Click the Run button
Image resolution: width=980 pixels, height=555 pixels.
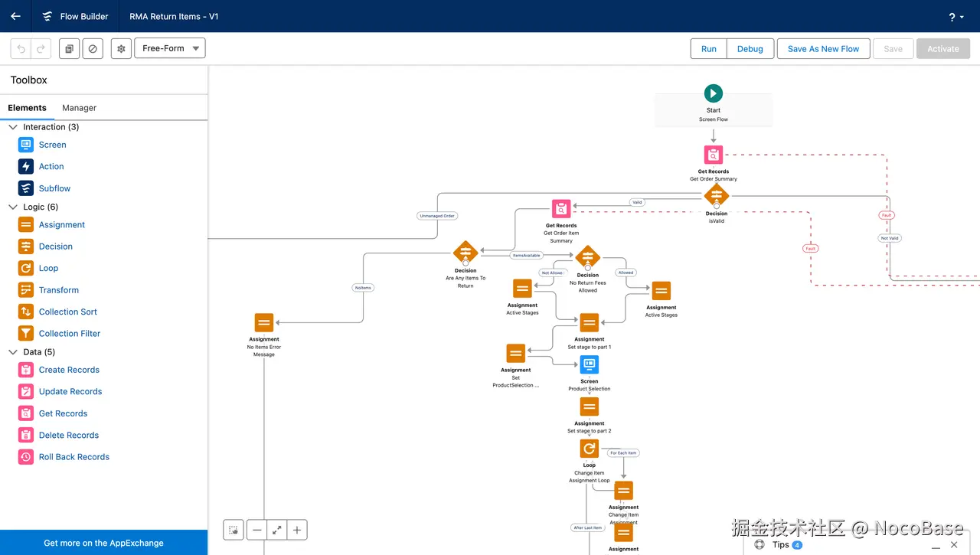click(x=708, y=48)
